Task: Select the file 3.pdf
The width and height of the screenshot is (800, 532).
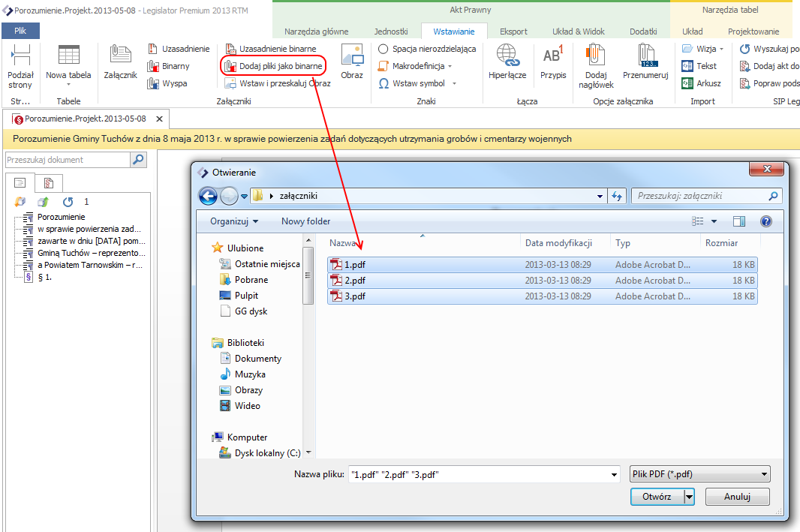Action: click(542, 296)
